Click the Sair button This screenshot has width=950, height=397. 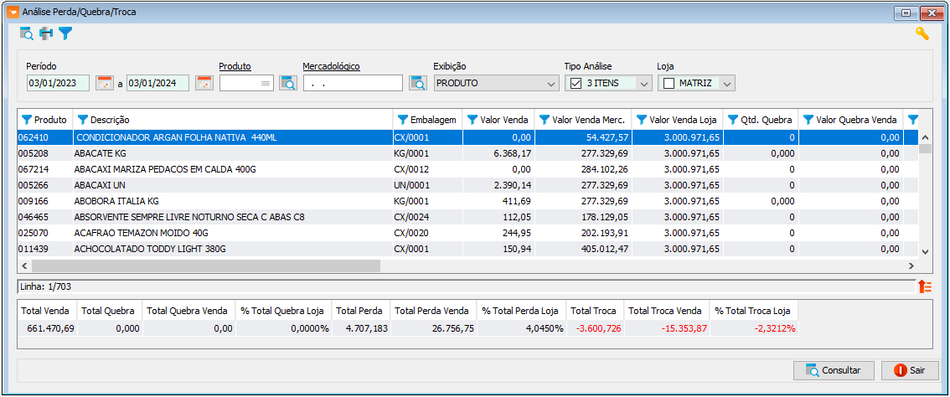[910, 370]
